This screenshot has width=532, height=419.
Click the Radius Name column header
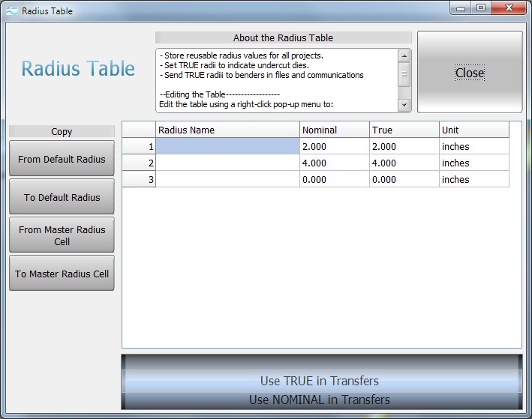click(227, 130)
